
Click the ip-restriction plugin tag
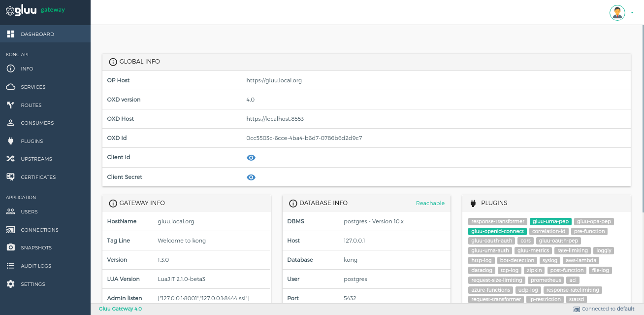click(x=545, y=299)
